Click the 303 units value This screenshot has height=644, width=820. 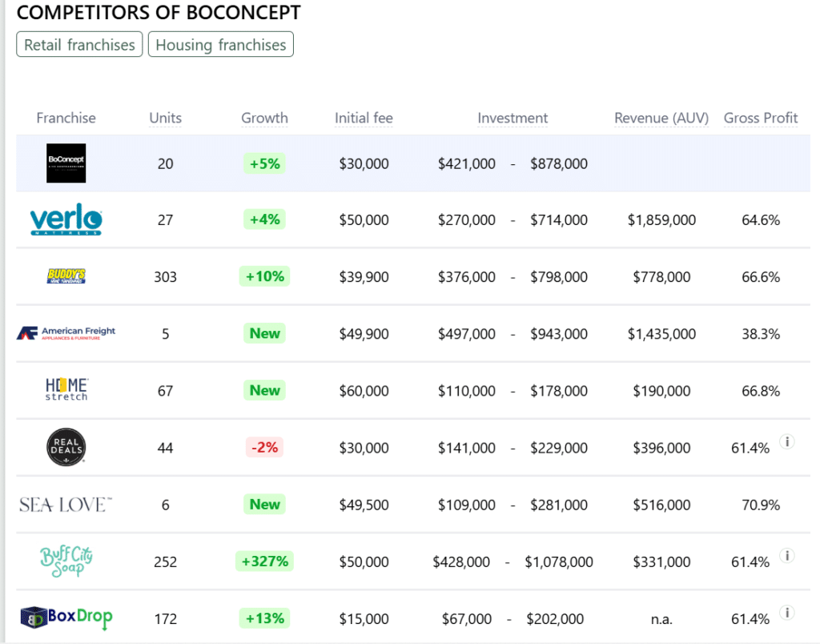pyautogui.click(x=165, y=277)
